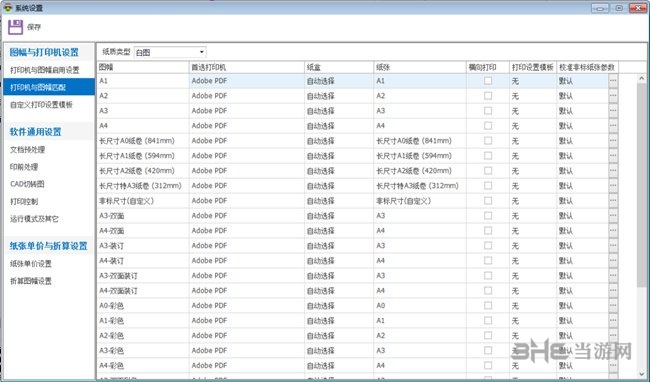Click the A3-双面装订 图幅 cell
This screenshot has height=382, width=650.
point(143,276)
